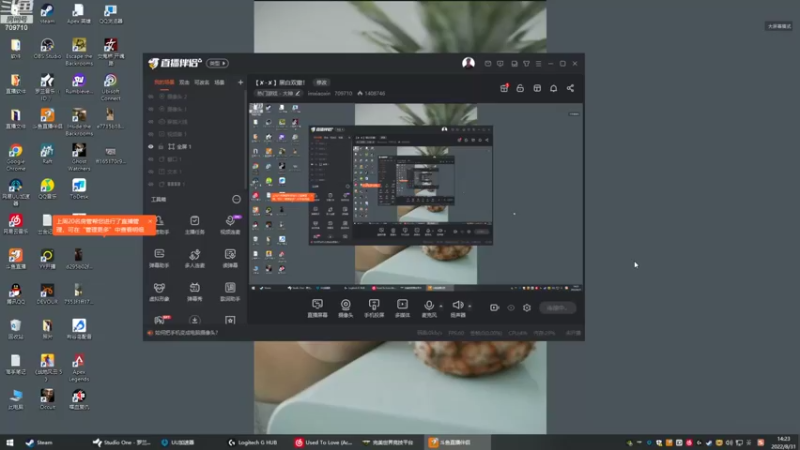800x450 pixels.
Task: Toggle visibility of second source row
Action: (151, 109)
